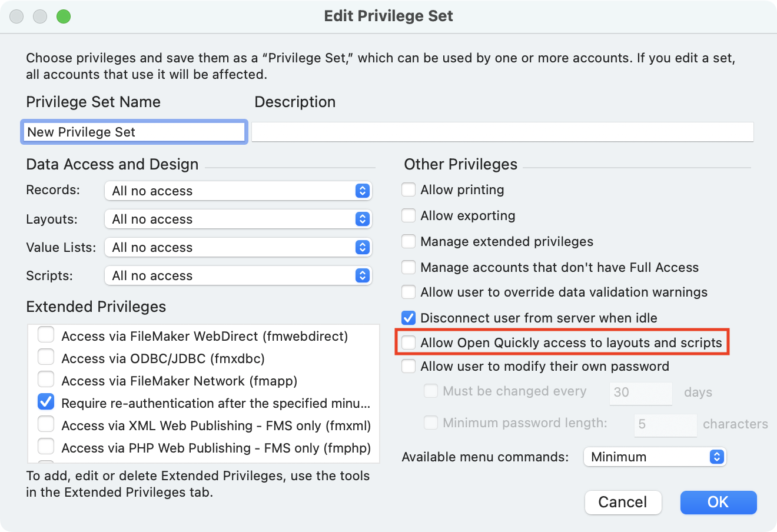Screen dimensions: 777x532
Task: Open Available menu commands dropdown
Action: [655, 457]
